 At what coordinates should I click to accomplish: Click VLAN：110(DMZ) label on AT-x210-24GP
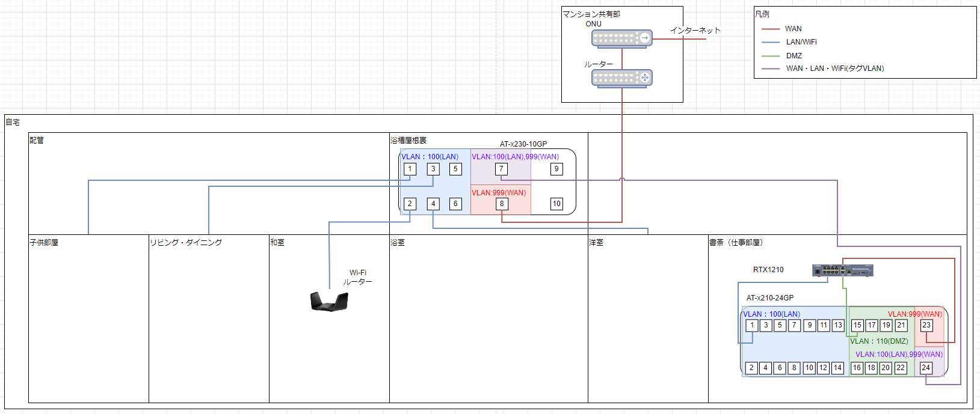[x=879, y=341]
